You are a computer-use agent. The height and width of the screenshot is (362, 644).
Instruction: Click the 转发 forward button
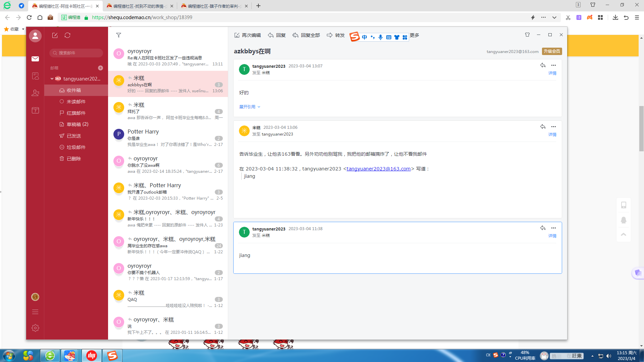pos(336,35)
